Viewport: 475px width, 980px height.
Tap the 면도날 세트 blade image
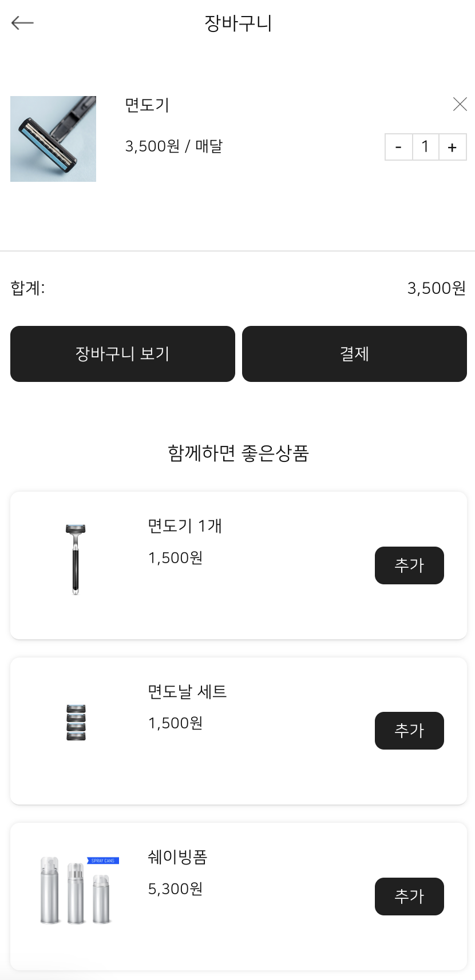[76, 723]
